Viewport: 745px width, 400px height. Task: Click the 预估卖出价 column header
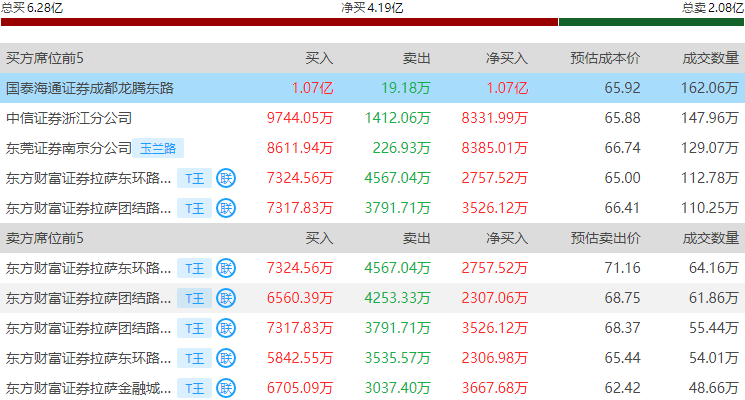pyautogui.click(x=605, y=238)
